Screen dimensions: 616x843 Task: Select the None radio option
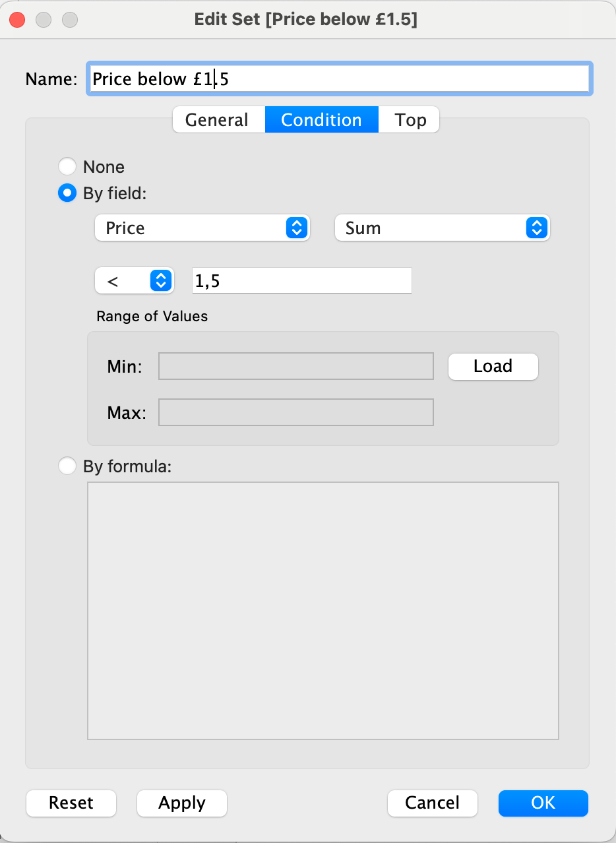(67, 166)
